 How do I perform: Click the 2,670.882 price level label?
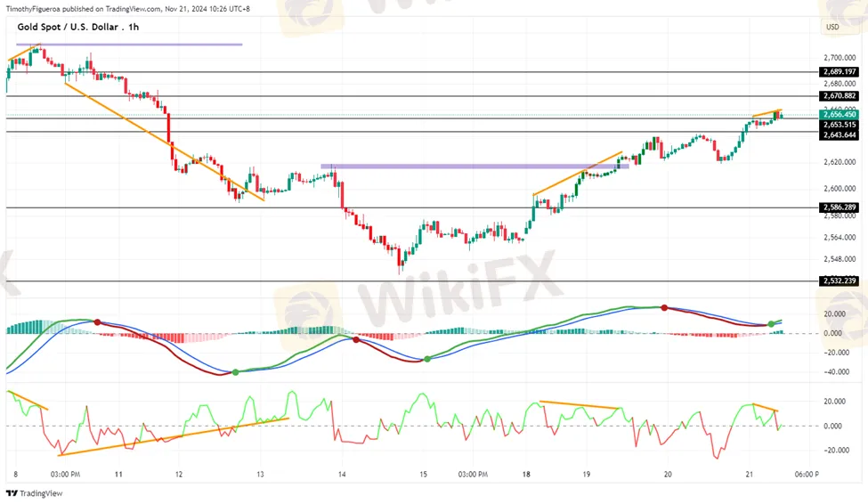tap(840, 96)
